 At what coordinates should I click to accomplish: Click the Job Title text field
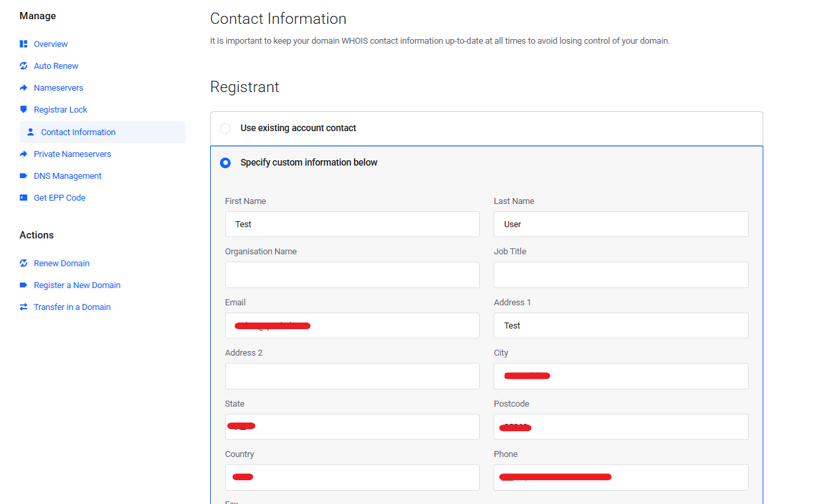click(621, 275)
